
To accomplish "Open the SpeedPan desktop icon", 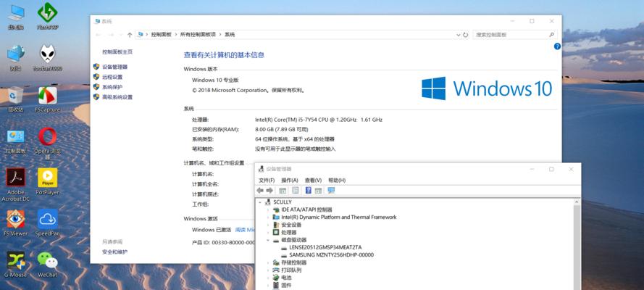I will [47, 223].
